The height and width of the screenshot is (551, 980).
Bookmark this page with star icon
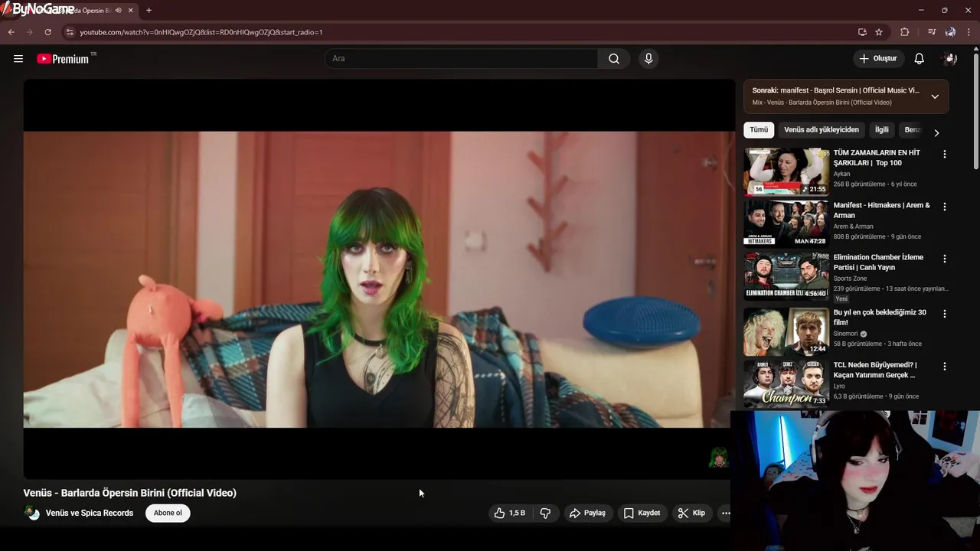(x=879, y=32)
